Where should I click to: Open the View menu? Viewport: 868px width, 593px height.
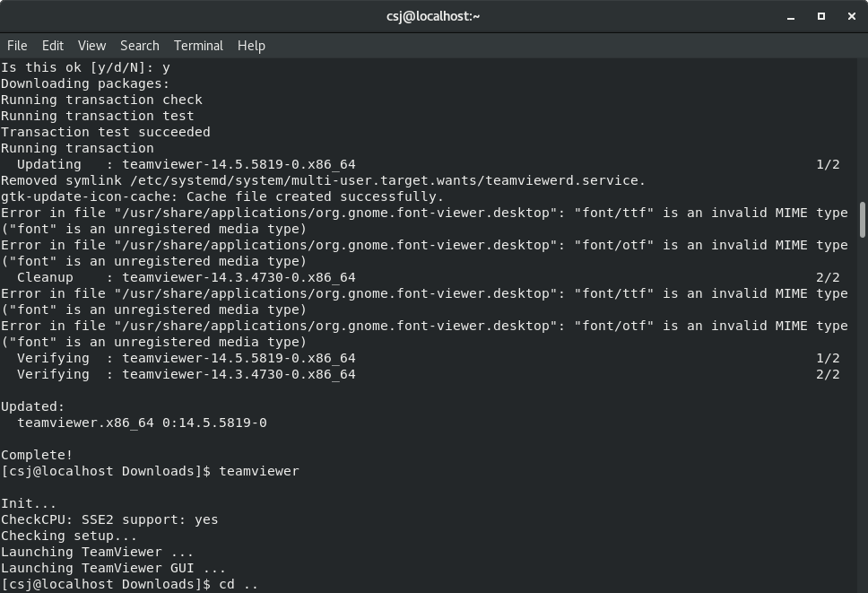click(91, 46)
